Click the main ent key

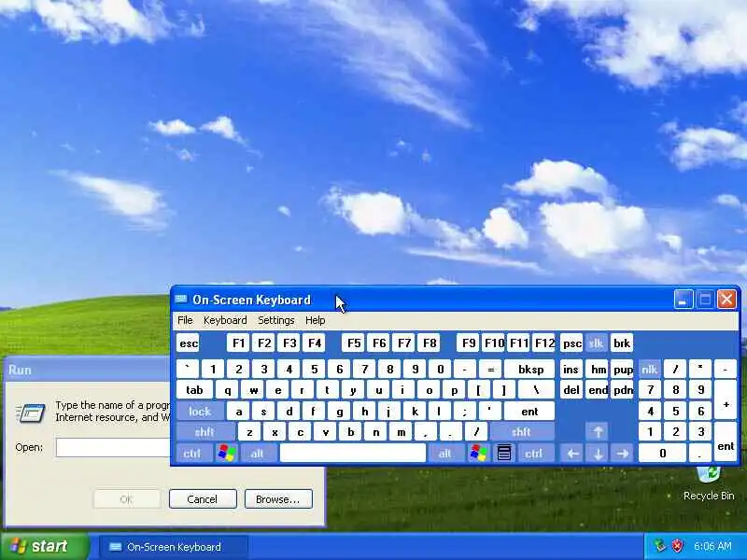click(529, 411)
